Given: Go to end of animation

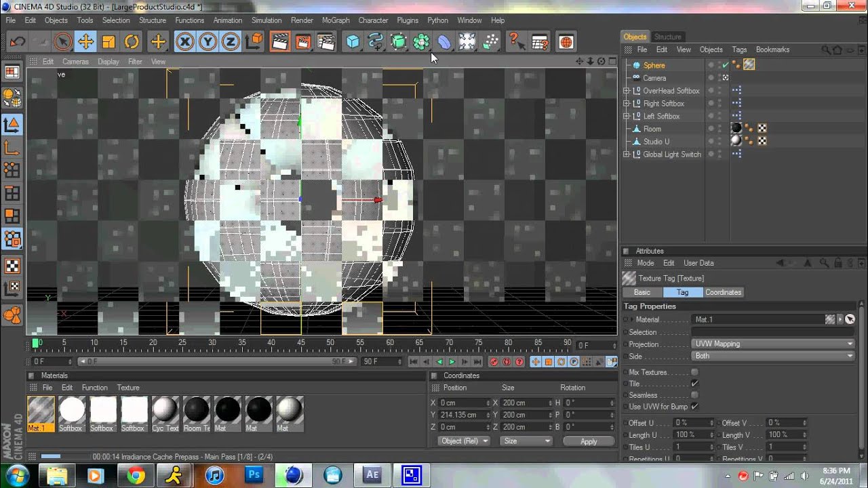Looking at the screenshot, I should pyautogui.click(x=477, y=362).
